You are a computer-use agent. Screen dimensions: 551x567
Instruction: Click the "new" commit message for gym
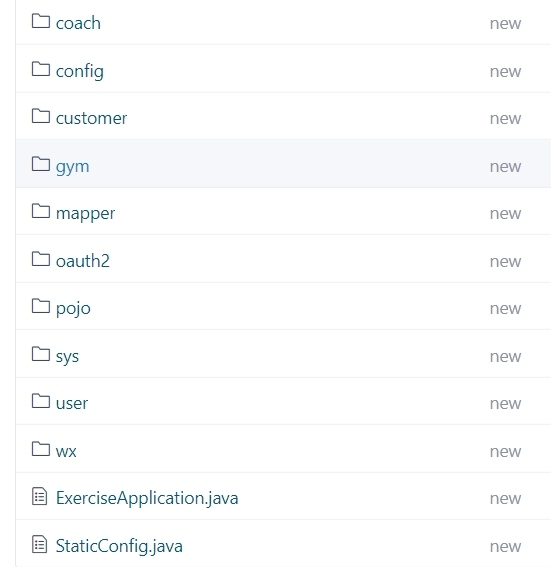(x=505, y=167)
